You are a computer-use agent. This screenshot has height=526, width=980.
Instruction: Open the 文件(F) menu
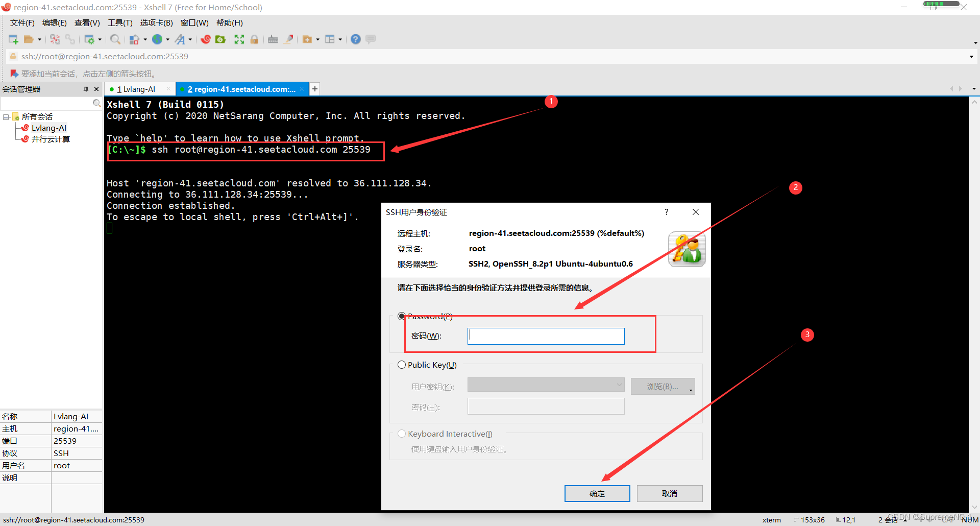coord(22,23)
